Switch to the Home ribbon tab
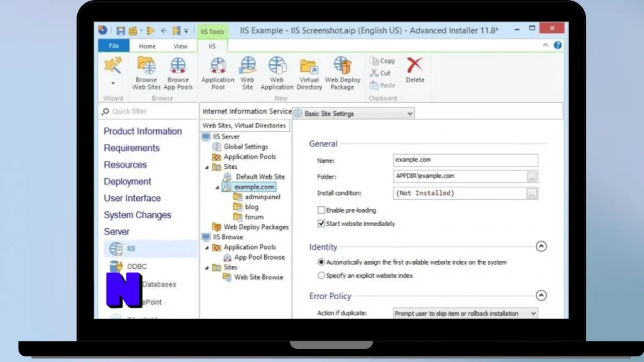 pos(147,47)
